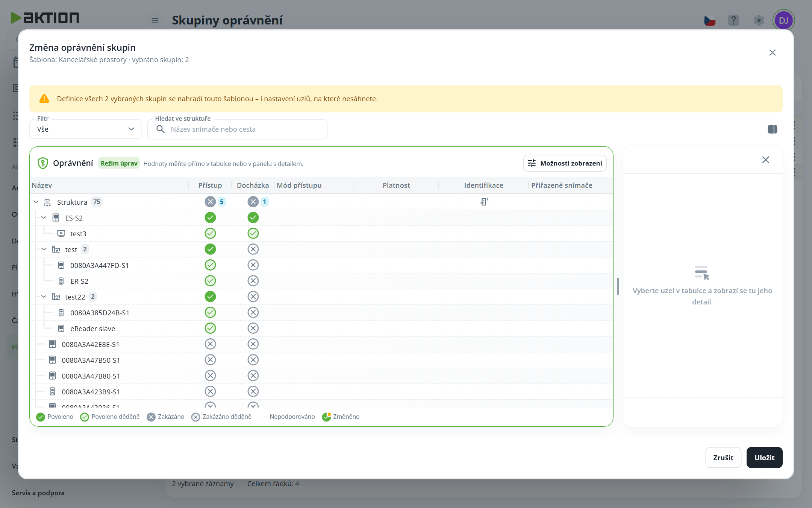Click the search magnifier icon
812x508 pixels.
[161, 129]
